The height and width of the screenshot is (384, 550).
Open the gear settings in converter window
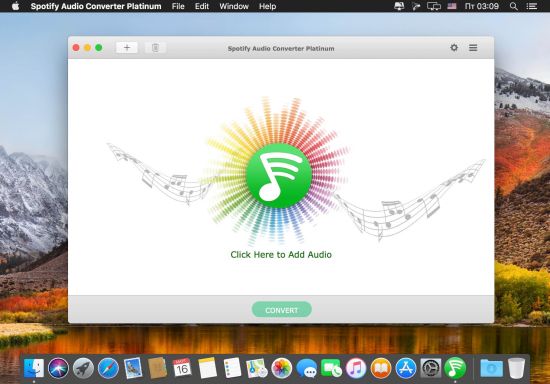click(454, 47)
